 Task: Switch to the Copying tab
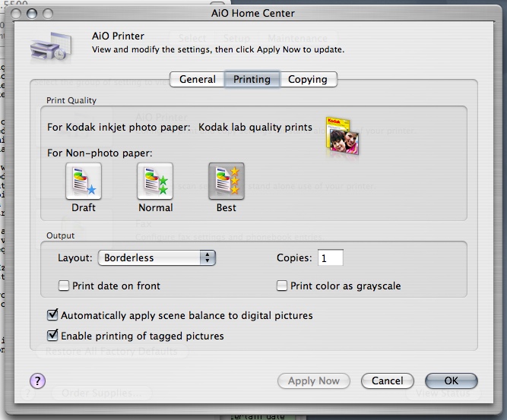[308, 79]
